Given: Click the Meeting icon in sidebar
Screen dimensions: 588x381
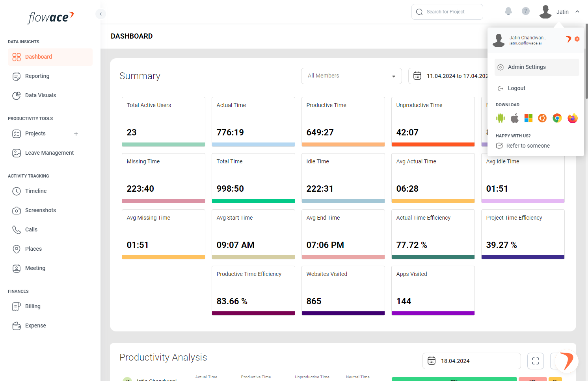Looking at the screenshot, I should pos(17,268).
